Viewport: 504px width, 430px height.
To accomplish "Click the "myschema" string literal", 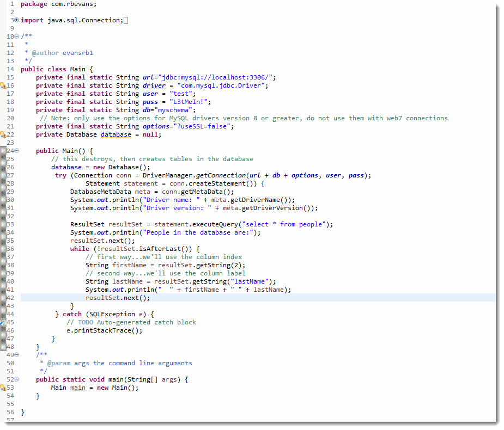I will coord(173,110).
